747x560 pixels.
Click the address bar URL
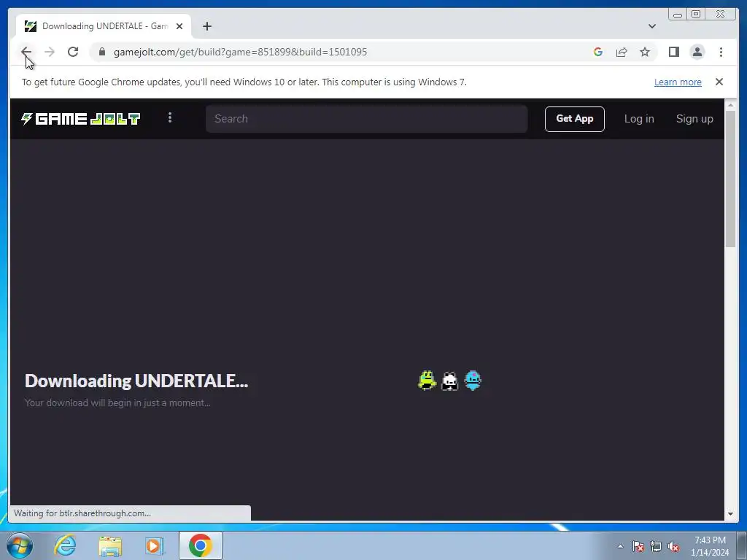point(240,52)
